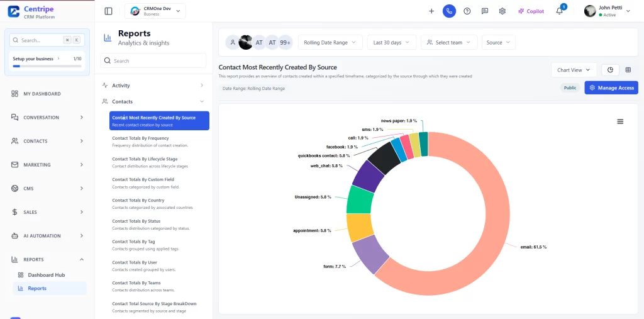Click the plus add-new icon
The width and height of the screenshot is (644, 319).
tap(431, 11)
